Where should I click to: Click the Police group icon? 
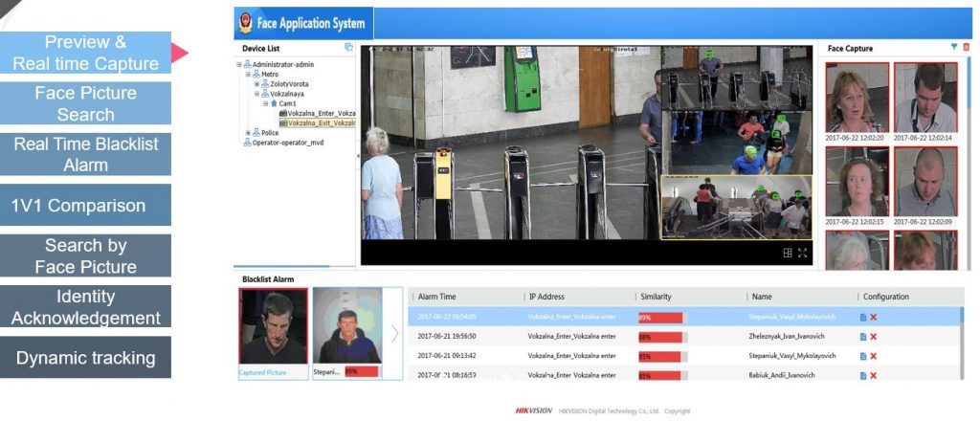click(x=256, y=132)
